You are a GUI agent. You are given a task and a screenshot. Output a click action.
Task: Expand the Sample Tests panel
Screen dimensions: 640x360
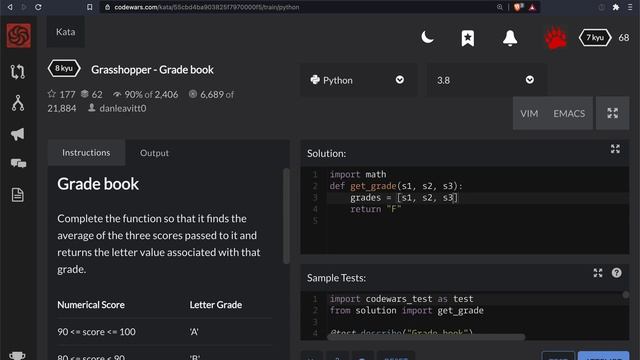click(598, 273)
